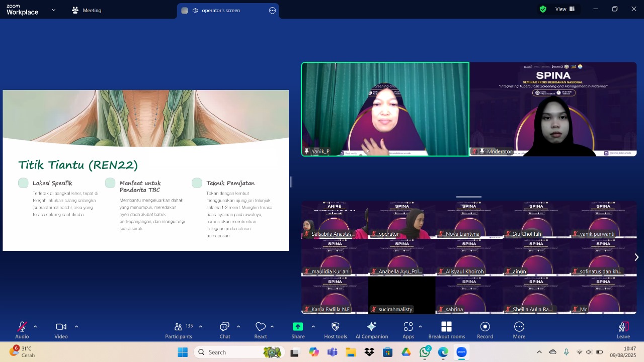The width and height of the screenshot is (644, 362).
Task: Open Microsoft Store from taskbar
Action: [387, 352]
